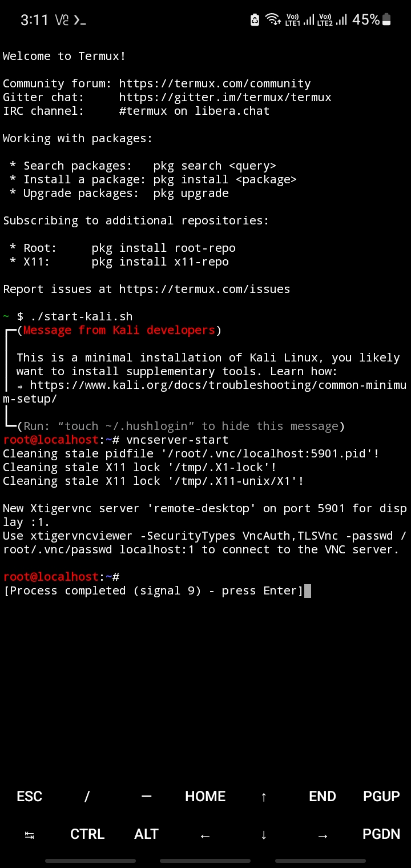Tap the Wi-Fi icon in the status bar
The height and width of the screenshot is (868, 411).
coord(273,19)
